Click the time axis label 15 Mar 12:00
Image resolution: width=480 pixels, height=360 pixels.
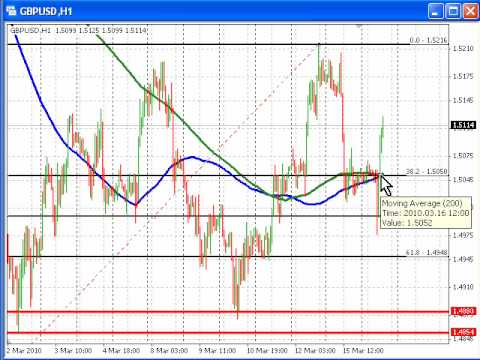click(363, 351)
